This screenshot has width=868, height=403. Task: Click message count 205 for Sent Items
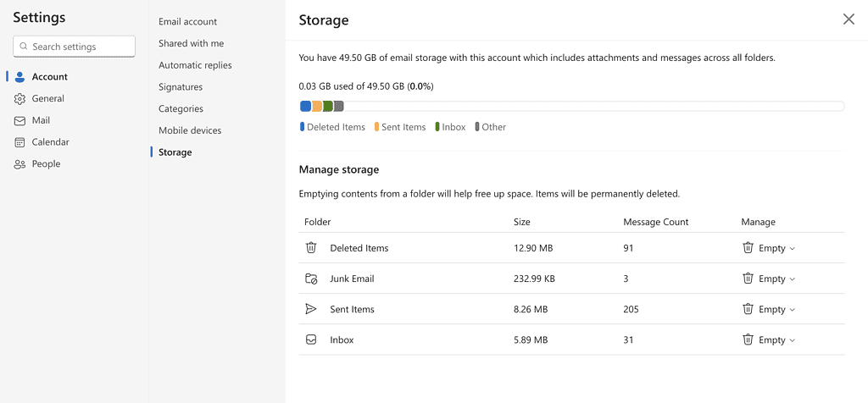click(x=631, y=309)
